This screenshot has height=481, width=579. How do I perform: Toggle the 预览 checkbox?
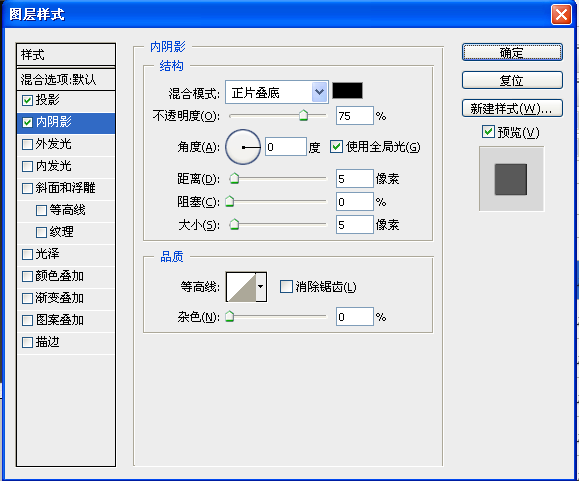(x=488, y=131)
